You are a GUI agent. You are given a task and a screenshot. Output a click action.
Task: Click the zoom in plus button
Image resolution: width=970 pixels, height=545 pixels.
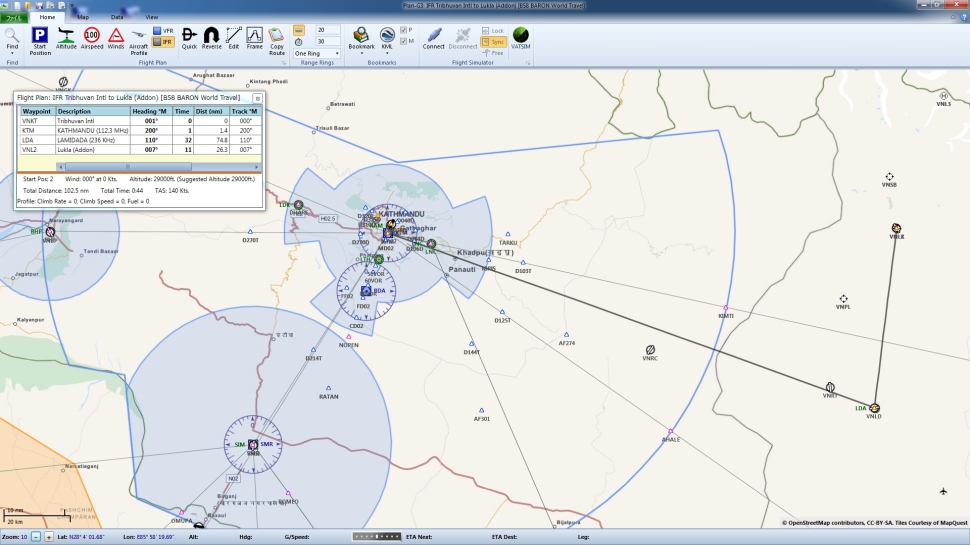pyautogui.click(x=48, y=537)
